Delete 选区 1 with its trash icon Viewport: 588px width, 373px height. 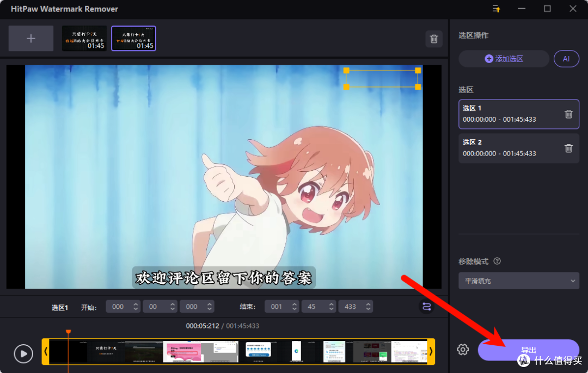click(x=568, y=114)
